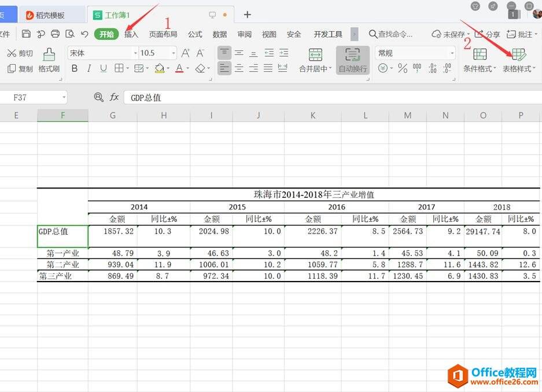Open the Table Style (表格样式) icon
This screenshot has width=542, height=392.
(x=518, y=61)
